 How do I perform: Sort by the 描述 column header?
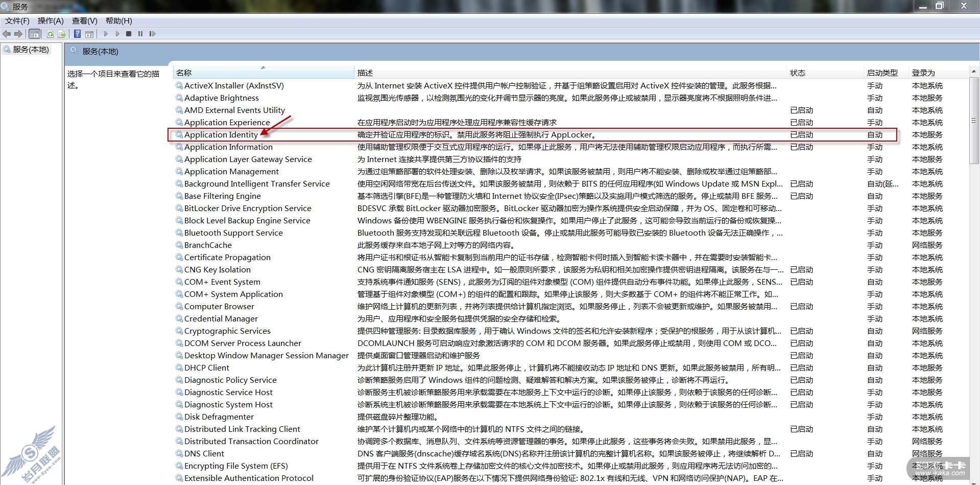click(x=570, y=73)
